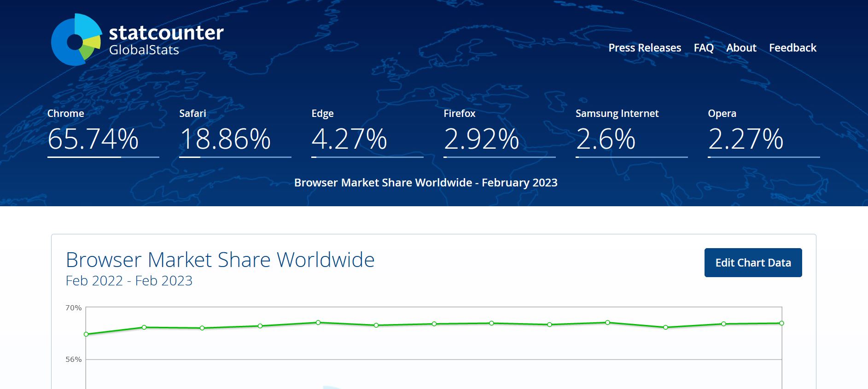
Task: Choose the Firefox 2.92% statistic
Action: pyautogui.click(x=481, y=139)
